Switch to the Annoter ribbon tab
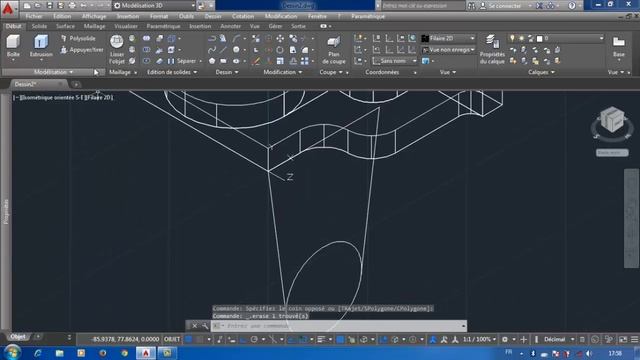This screenshot has height=360, width=640. tap(231, 26)
